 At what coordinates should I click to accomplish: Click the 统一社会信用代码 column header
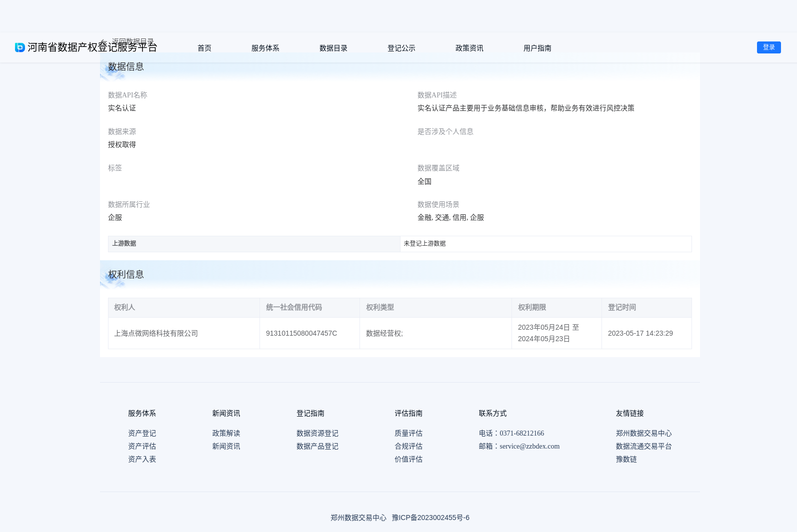(309, 308)
